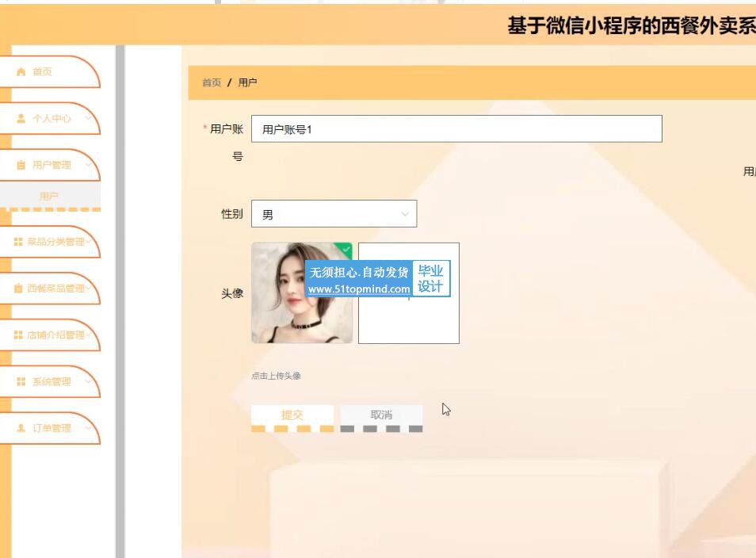Open the 性别 gender dropdown
Viewport: 756px width, 558px height.
(x=334, y=214)
